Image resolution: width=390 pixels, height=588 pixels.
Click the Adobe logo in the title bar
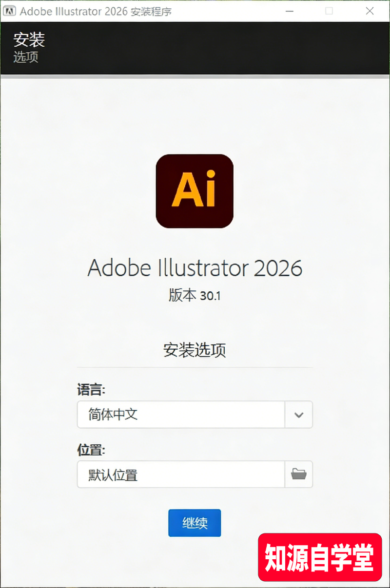[x=8, y=11]
